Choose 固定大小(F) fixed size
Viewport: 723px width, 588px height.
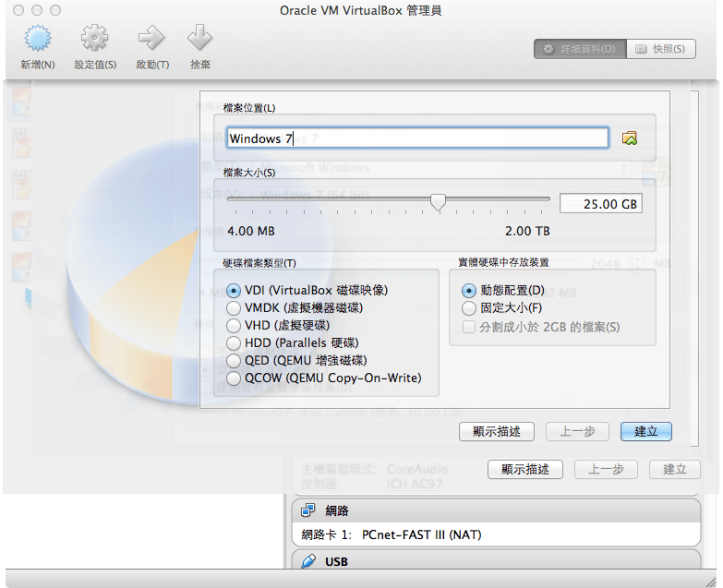pyautogui.click(x=468, y=307)
